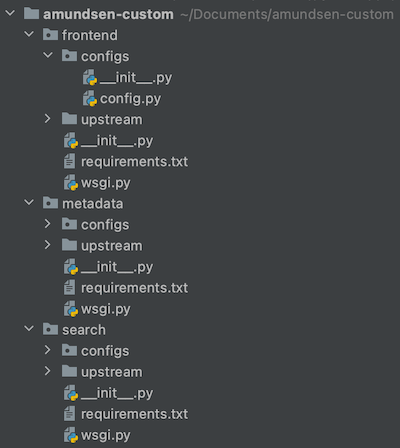The width and height of the screenshot is (400, 448).
Task: Click the frontend upstream folder icon
Action: [69, 119]
